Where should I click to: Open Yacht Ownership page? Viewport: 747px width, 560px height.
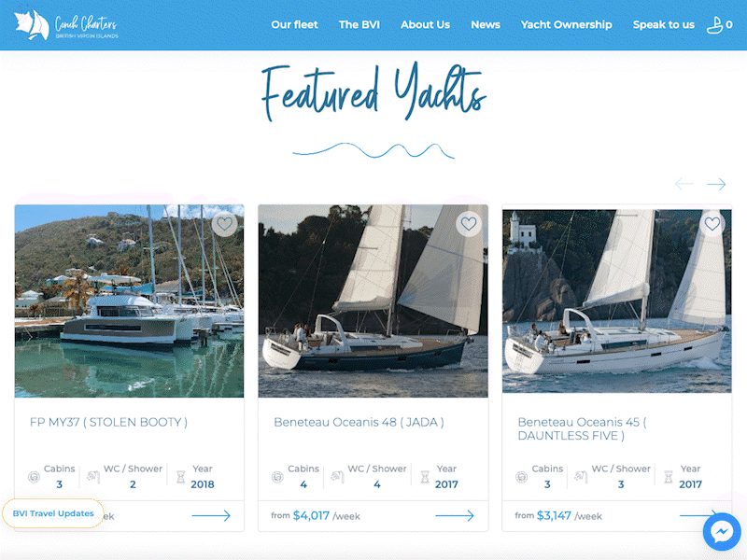point(566,25)
